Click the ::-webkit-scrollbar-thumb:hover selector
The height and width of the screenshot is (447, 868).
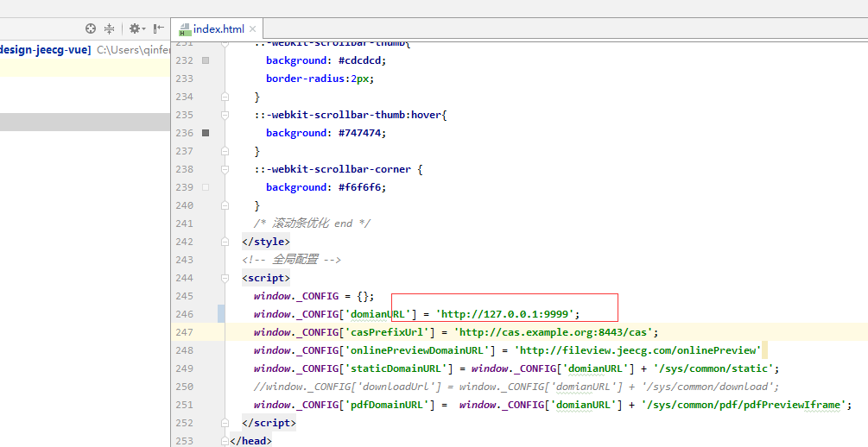click(x=348, y=115)
